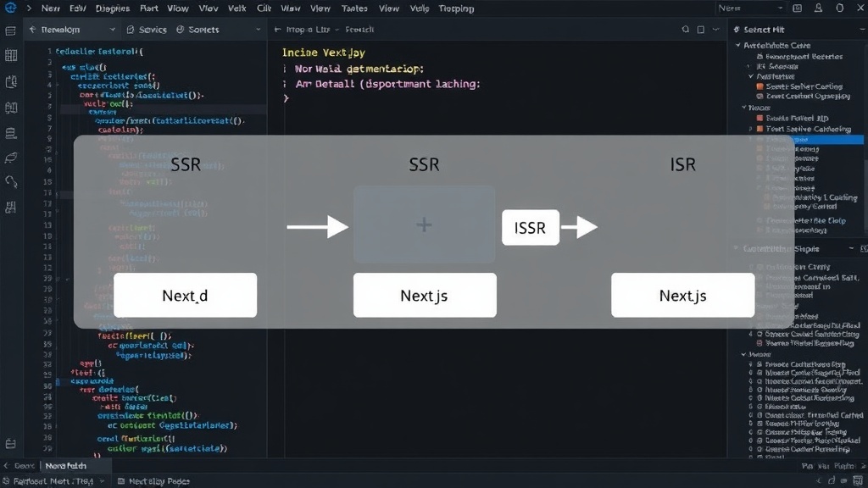868x488 pixels.
Task: Open the dropdown arrow next to "Remelom"
Action: click(x=113, y=30)
